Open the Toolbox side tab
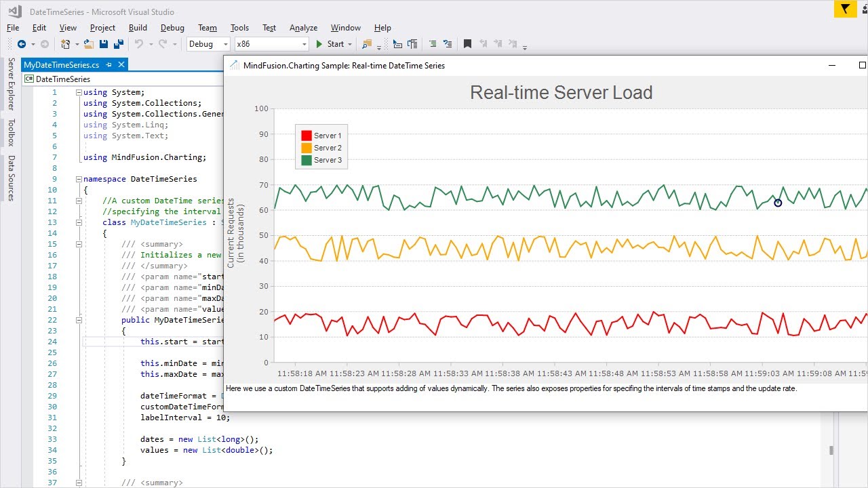 click(11, 133)
